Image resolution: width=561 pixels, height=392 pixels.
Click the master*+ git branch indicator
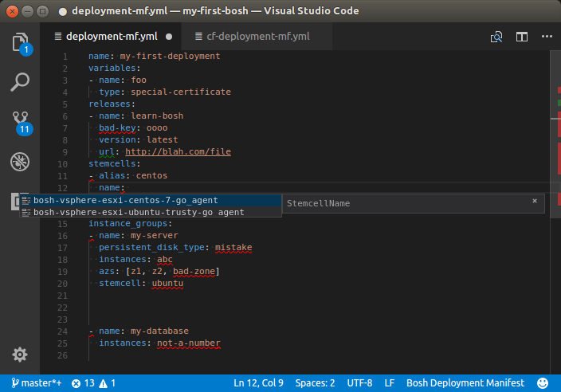pos(36,383)
